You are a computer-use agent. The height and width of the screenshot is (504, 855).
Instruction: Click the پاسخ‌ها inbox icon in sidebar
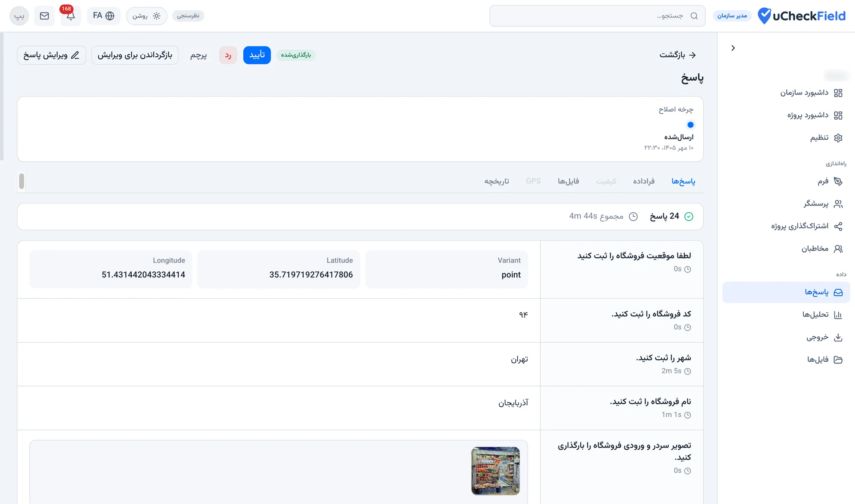point(838,292)
